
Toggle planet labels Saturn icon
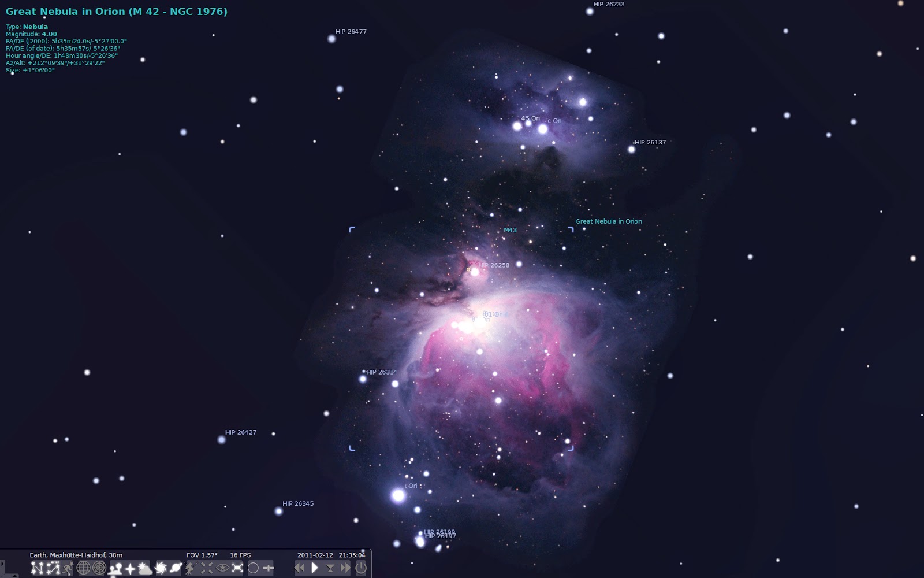click(176, 568)
